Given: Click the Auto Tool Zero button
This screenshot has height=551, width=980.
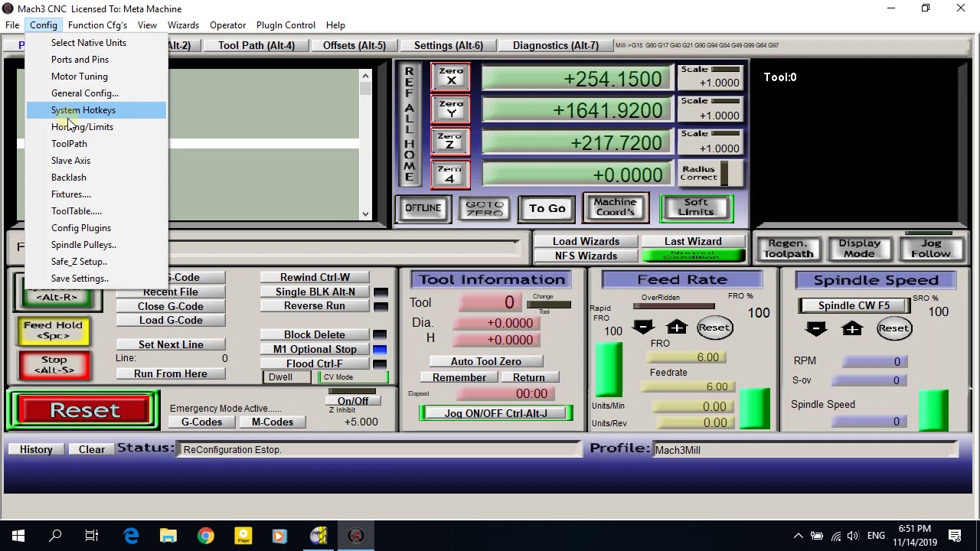Looking at the screenshot, I should (x=486, y=361).
